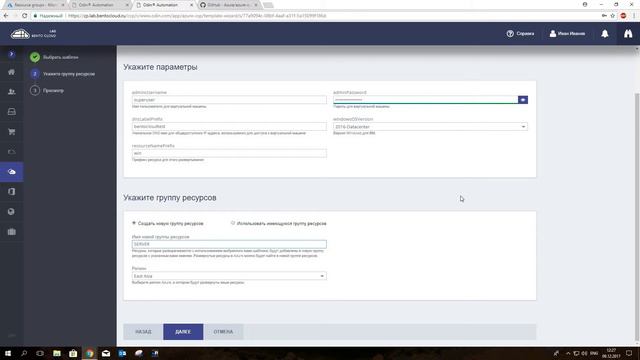This screenshot has height=360, width=640.
Task: Bookmark page with star icon
Action: 613,16
